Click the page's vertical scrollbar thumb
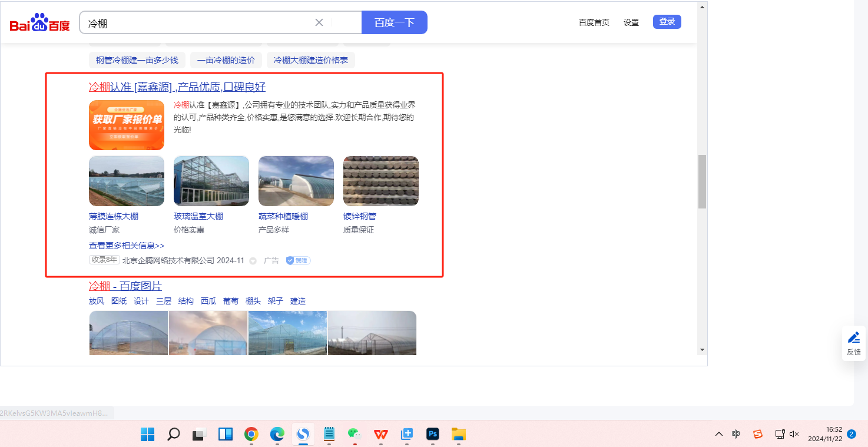 702,181
